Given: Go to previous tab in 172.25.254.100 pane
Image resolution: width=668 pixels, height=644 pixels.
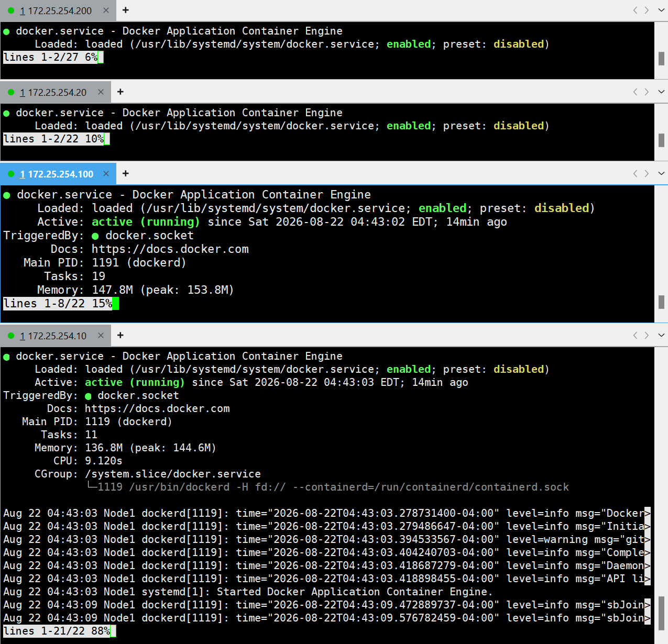Looking at the screenshot, I should coord(636,173).
